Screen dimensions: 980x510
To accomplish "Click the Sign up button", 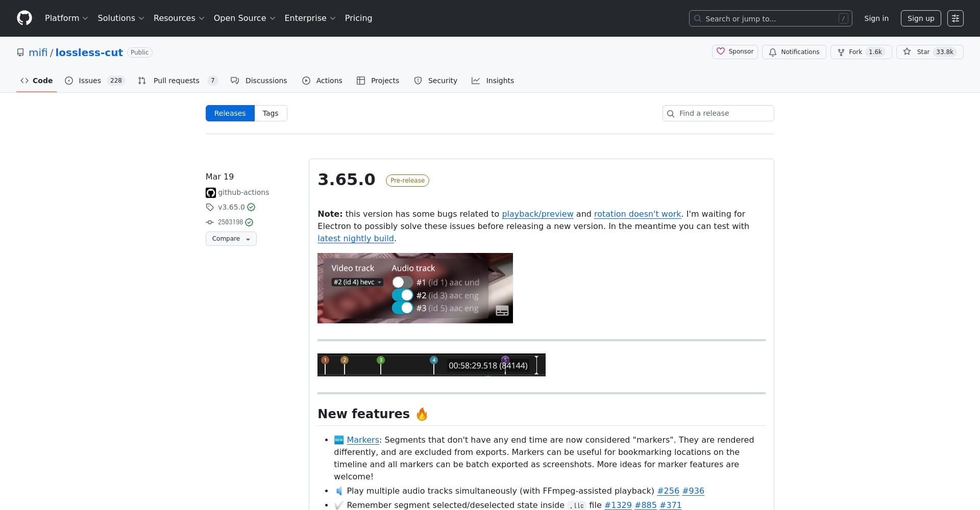I will point(920,18).
